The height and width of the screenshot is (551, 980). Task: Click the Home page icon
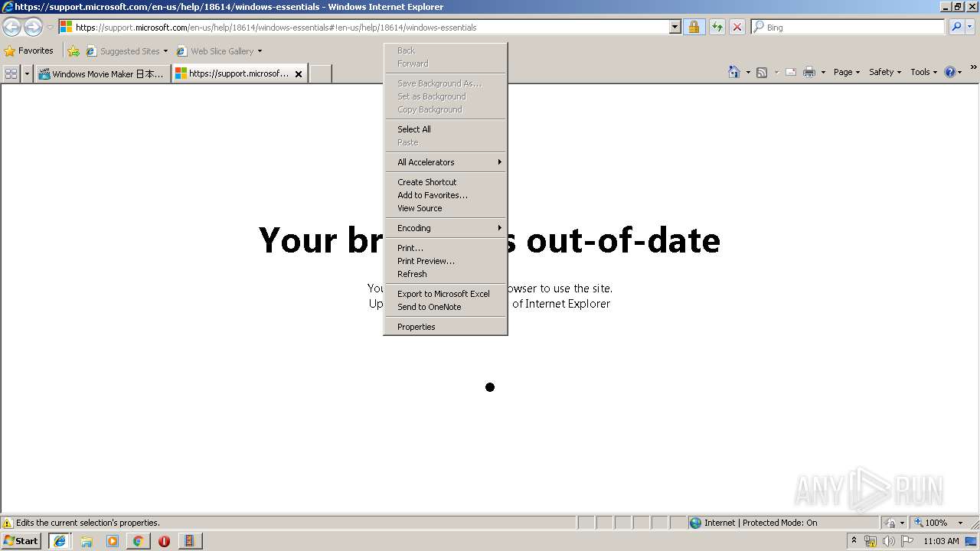tap(734, 72)
